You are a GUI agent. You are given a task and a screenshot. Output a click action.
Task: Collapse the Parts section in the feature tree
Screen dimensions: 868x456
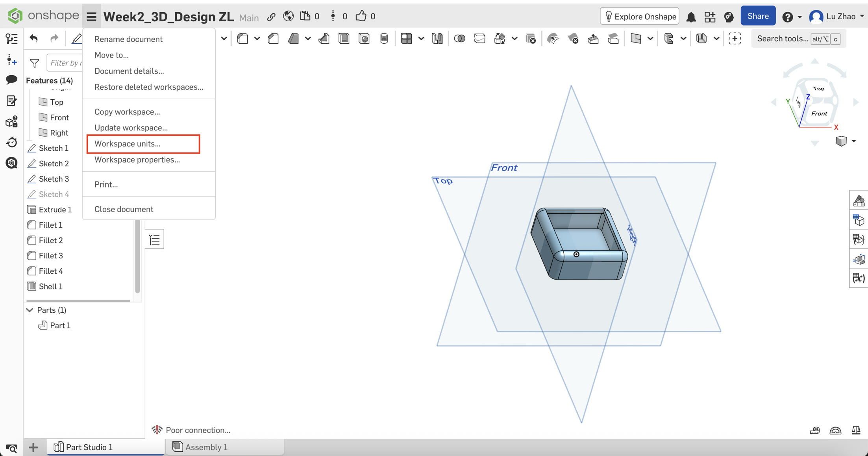point(30,310)
